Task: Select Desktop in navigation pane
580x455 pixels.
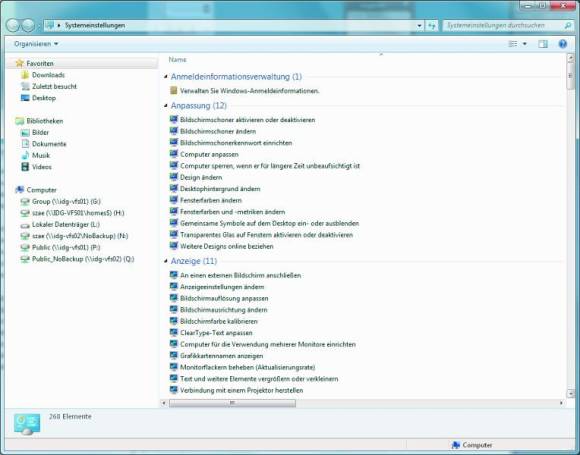Action: pyautogui.click(x=44, y=98)
